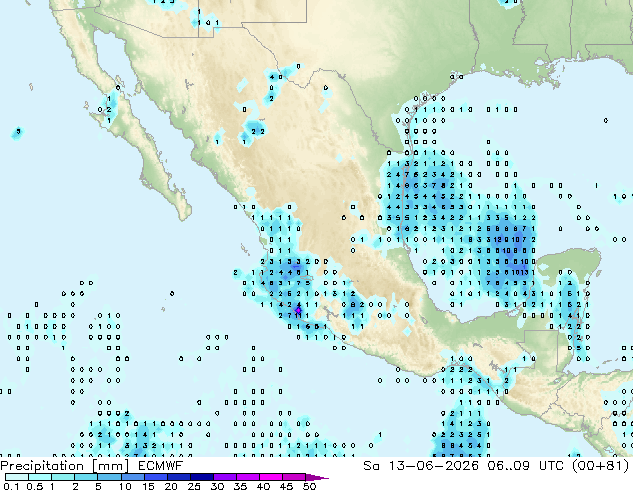This screenshot has height=490, width=634.
Task: Click the 25–30 mm dark blue swatch
Action: pos(201,477)
